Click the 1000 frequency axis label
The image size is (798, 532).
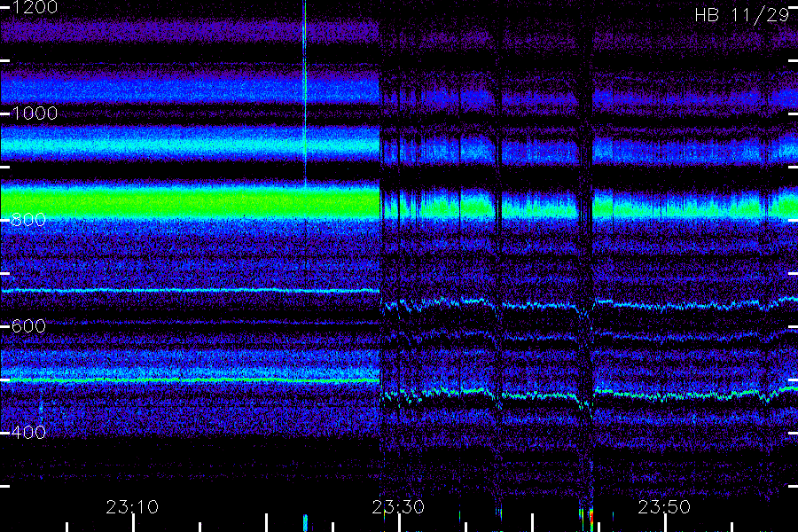coord(35,113)
